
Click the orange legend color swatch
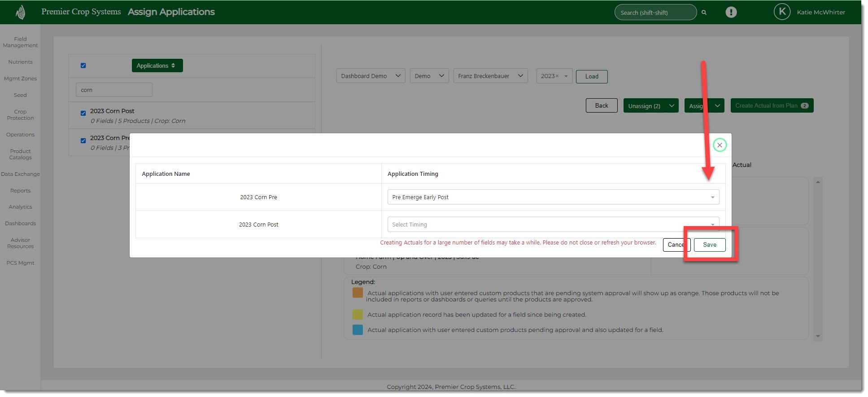pos(358,293)
